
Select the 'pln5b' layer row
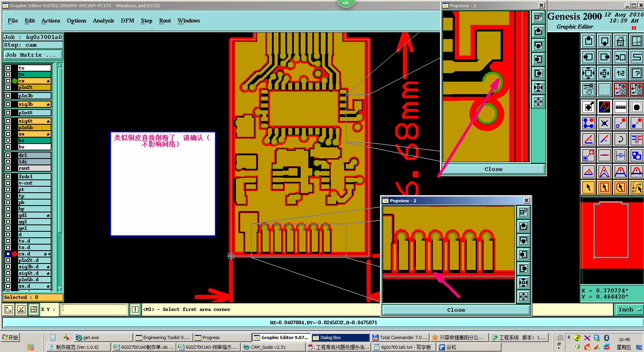[x=34, y=128]
